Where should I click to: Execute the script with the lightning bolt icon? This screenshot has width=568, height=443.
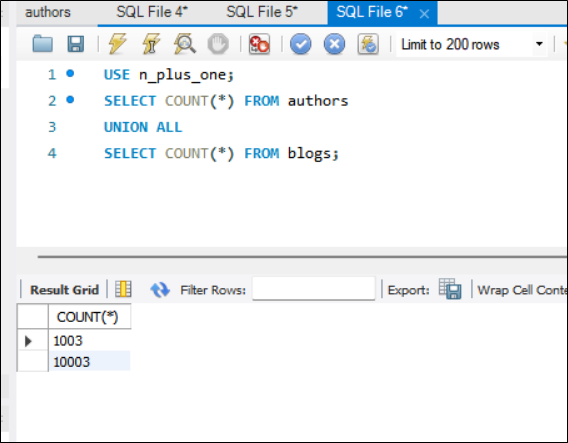(x=118, y=44)
